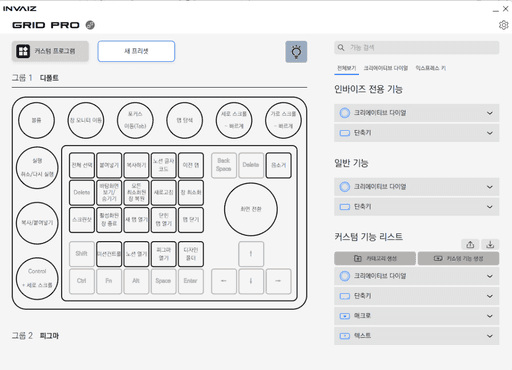
Task: Select the 새 탭 열기 key
Action: point(136,220)
